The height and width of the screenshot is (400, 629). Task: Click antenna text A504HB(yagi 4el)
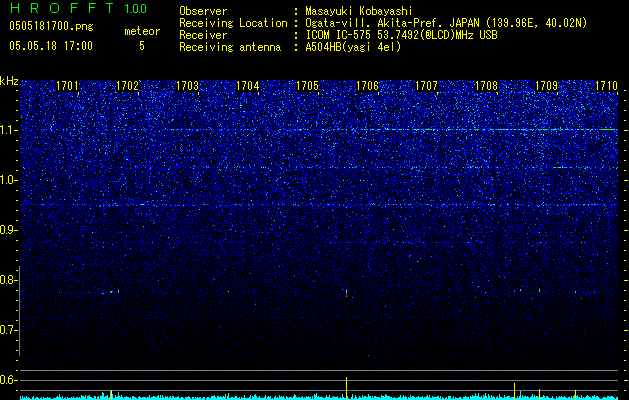click(353, 47)
